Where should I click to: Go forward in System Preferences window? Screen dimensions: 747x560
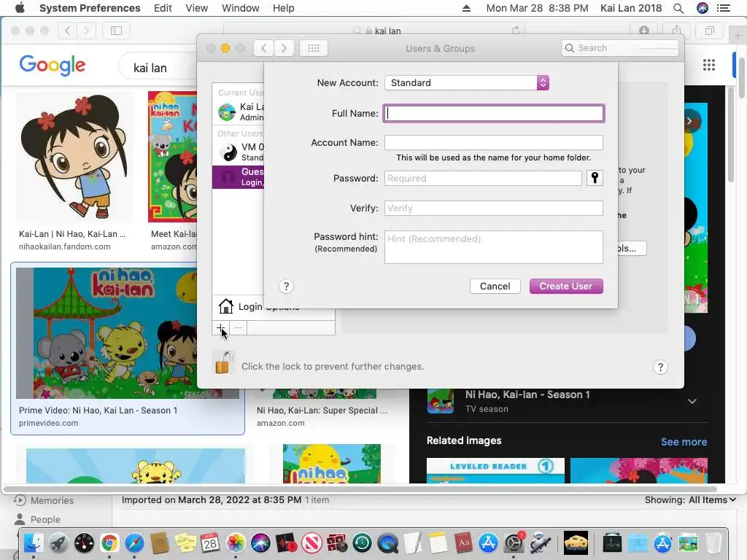point(284,48)
